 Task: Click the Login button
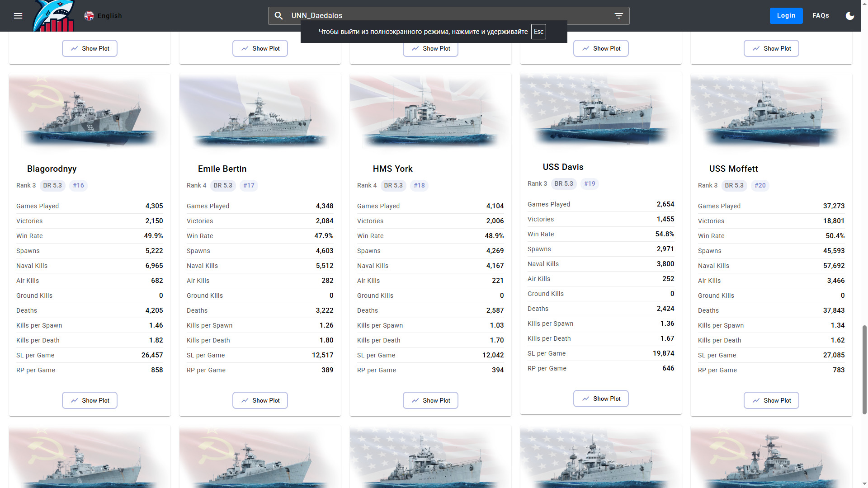[x=786, y=16]
